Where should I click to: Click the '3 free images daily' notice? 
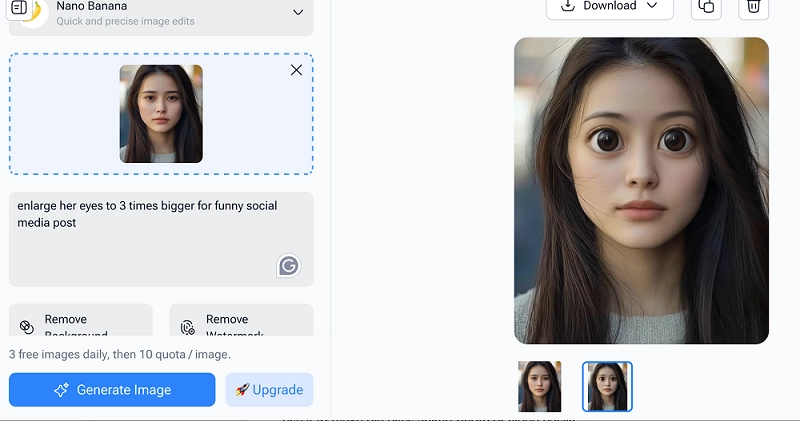point(120,354)
